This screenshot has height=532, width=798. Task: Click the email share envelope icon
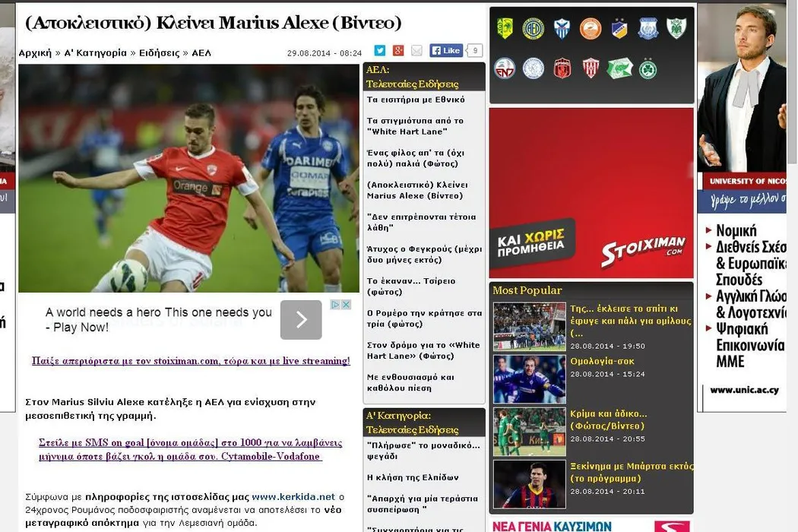[416, 51]
